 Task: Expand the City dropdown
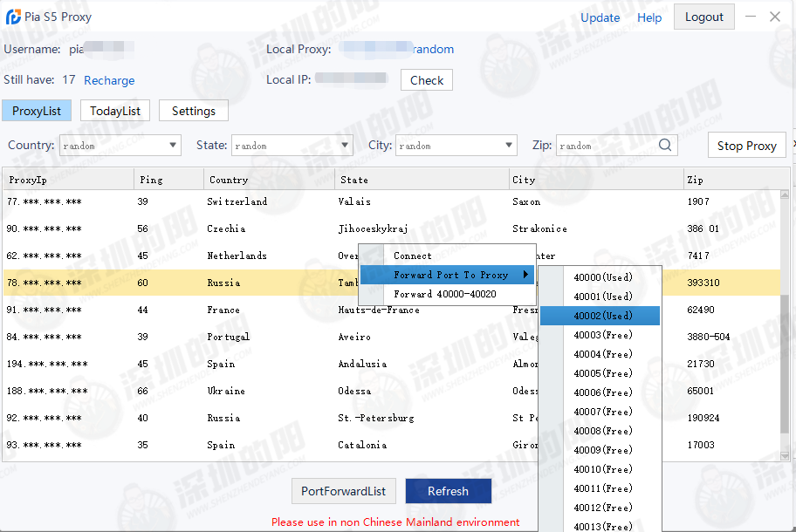tap(509, 146)
